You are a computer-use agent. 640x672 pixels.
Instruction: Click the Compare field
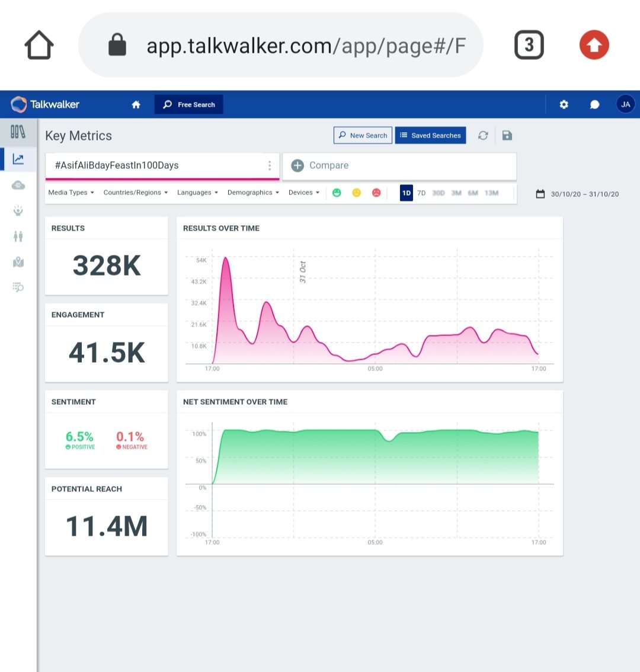[x=399, y=166]
